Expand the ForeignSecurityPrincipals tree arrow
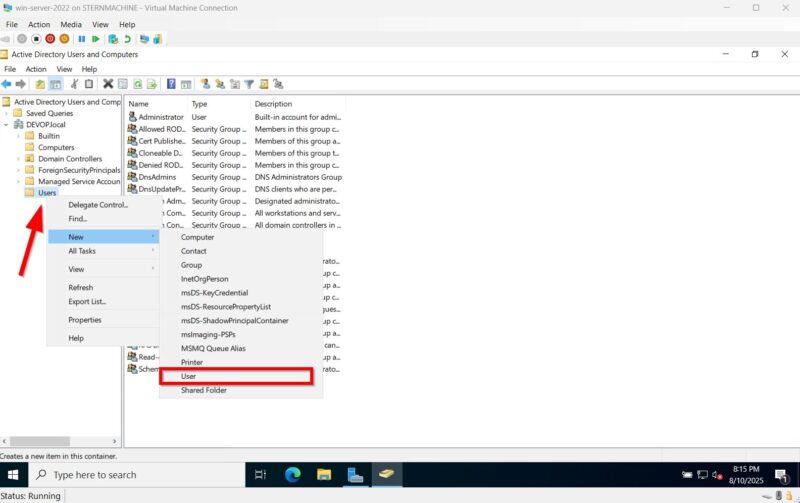 [18, 170]
